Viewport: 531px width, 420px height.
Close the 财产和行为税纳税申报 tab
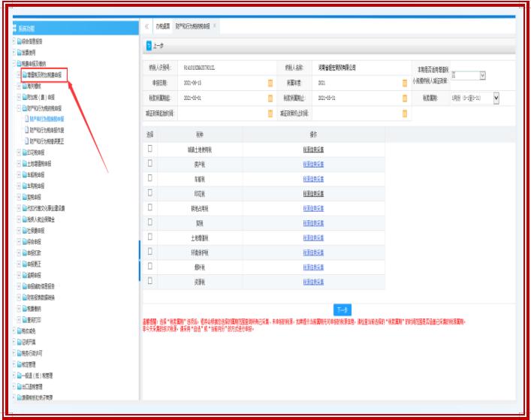(215, 26)
